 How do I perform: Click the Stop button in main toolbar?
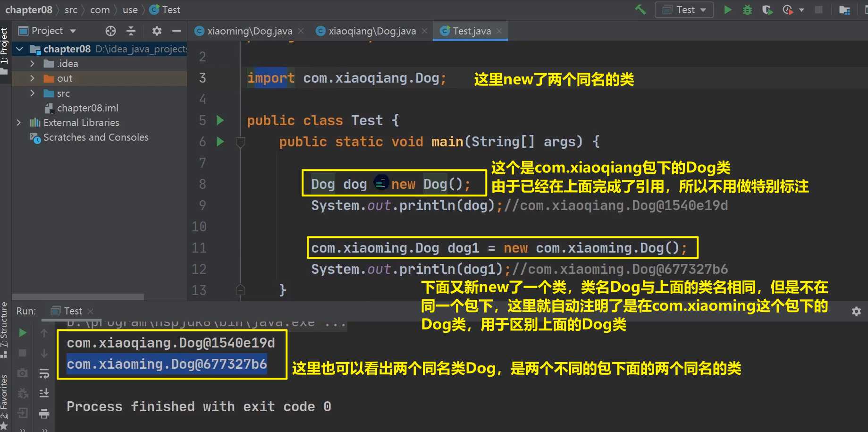(x=819, y=9)
